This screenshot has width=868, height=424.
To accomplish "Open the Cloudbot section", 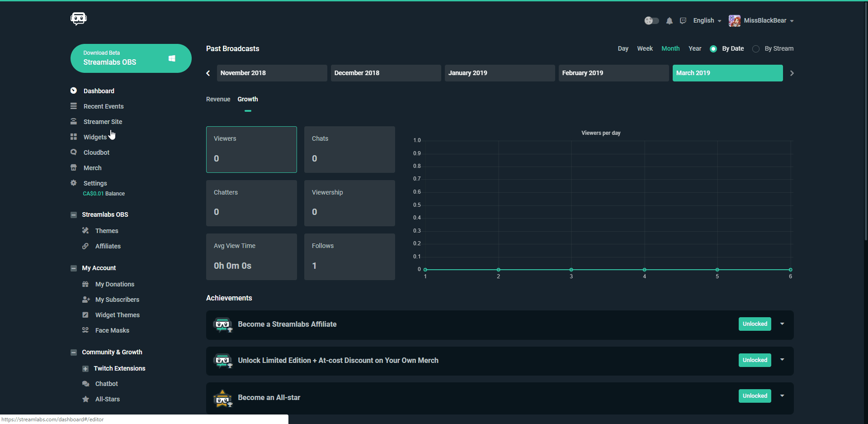I will [96, 152].
